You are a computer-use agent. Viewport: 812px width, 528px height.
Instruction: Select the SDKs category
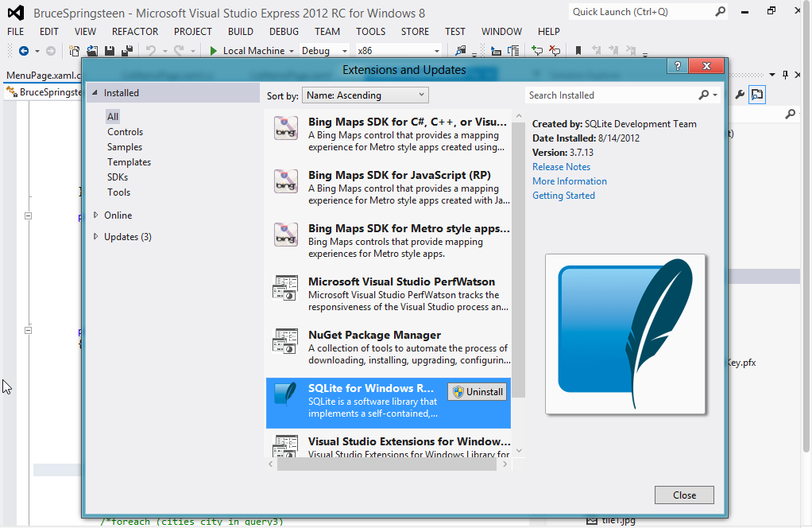118,177
